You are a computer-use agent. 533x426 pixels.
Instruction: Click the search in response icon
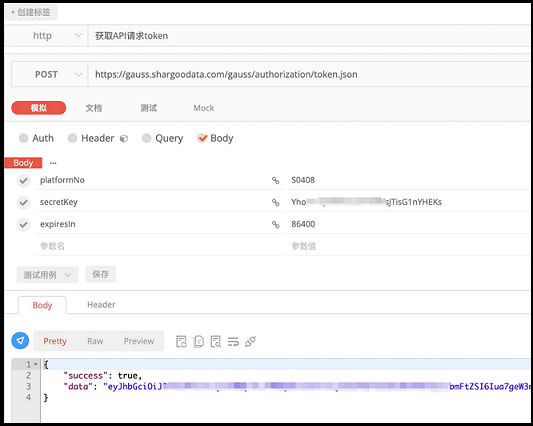216,341
